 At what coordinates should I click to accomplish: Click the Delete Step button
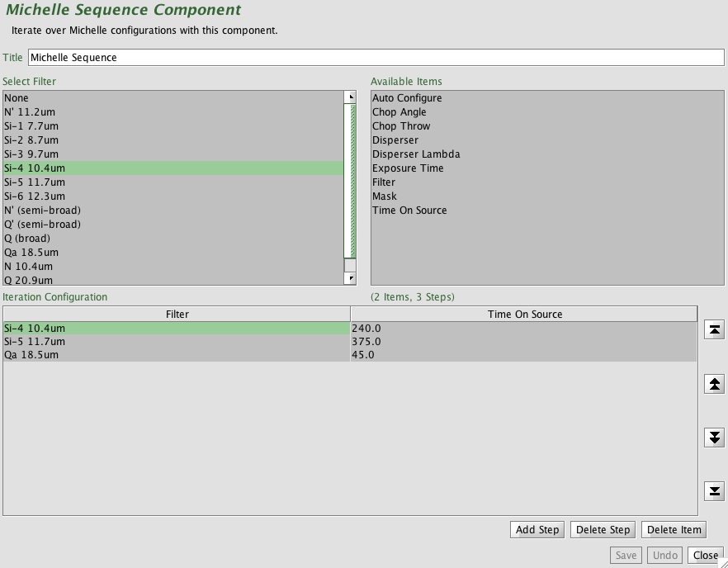click(603, 529)
